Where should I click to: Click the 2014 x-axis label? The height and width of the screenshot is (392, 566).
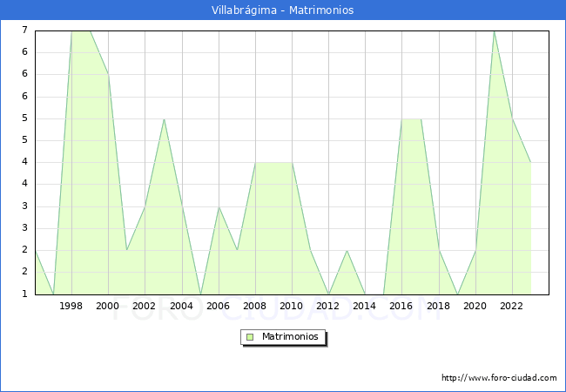[365, 306]
